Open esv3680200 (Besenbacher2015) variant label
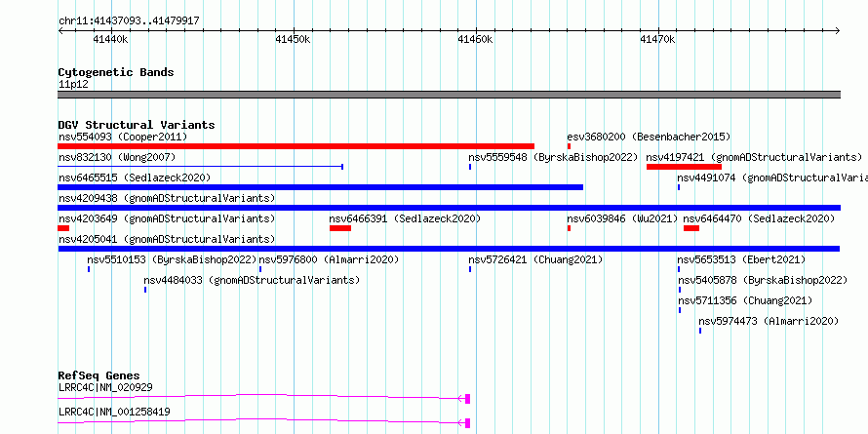868x434 pixels. [x=649, y=137]
